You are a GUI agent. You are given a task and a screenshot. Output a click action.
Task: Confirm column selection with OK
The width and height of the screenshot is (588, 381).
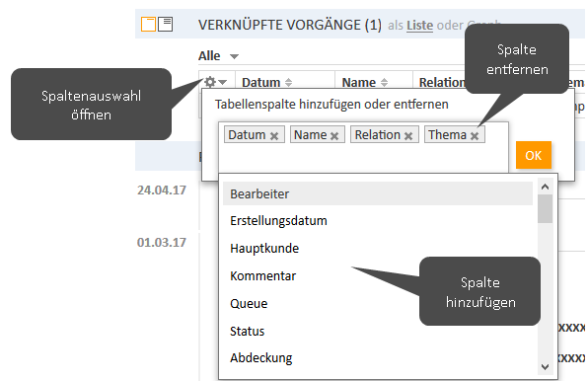534,155
